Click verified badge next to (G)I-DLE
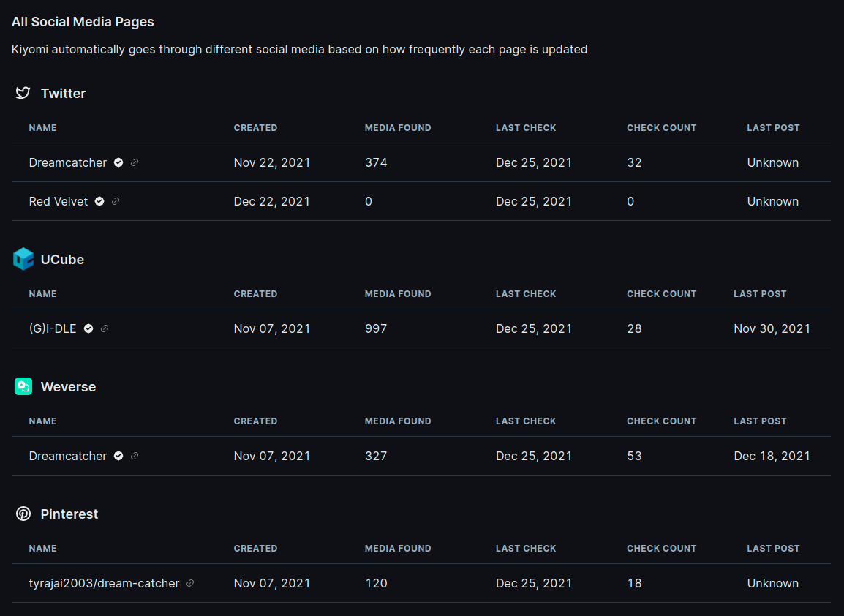 88,328
